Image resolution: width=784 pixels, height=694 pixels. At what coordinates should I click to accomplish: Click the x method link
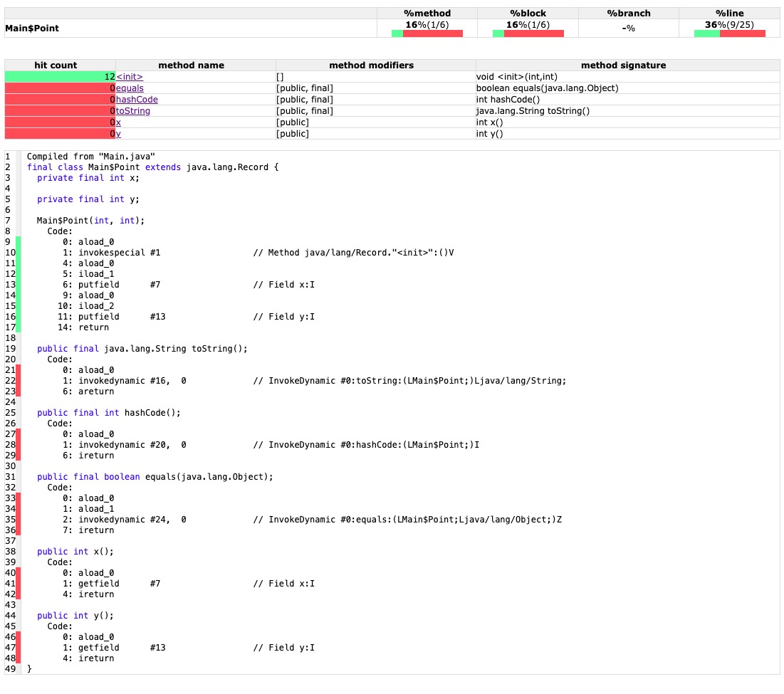118,122
